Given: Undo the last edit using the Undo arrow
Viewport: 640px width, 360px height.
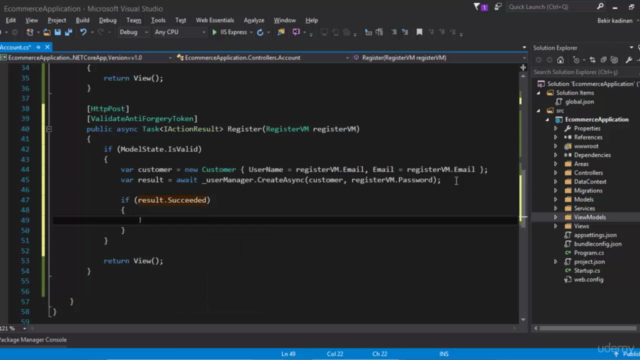Looking at the screenshot, I should 83,32.
